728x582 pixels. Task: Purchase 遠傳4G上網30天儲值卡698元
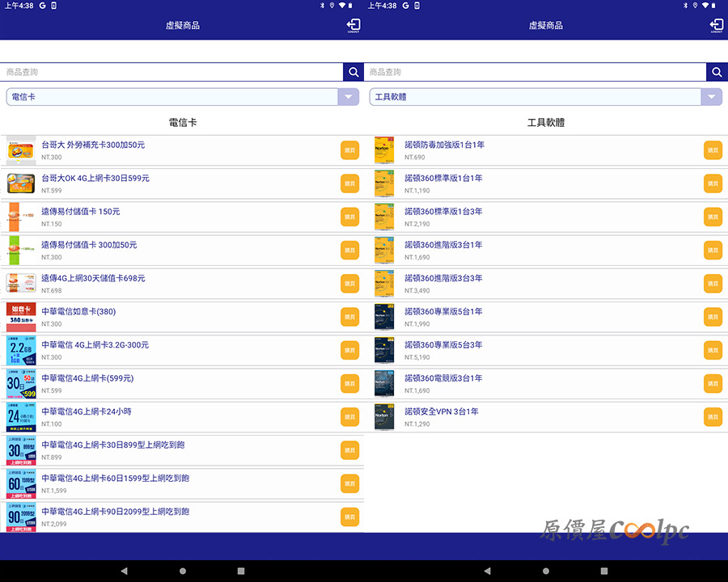pyautogui.click(x=349, y=284)
